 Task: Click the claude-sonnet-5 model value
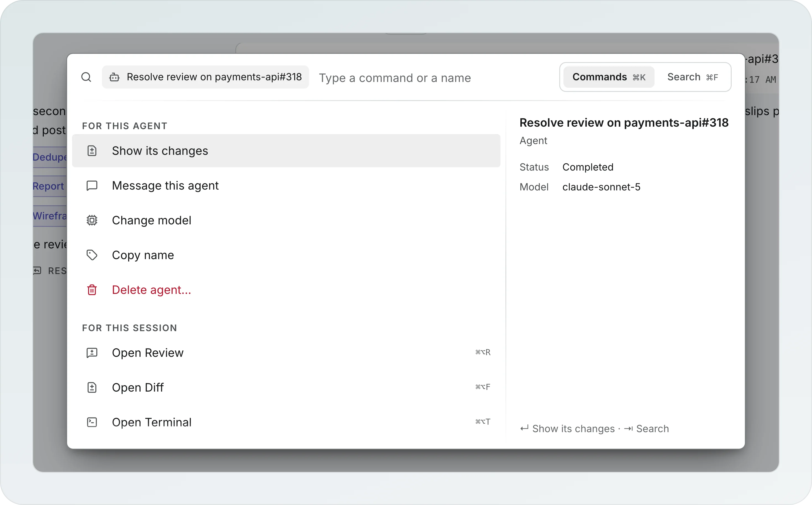(601, 187)
